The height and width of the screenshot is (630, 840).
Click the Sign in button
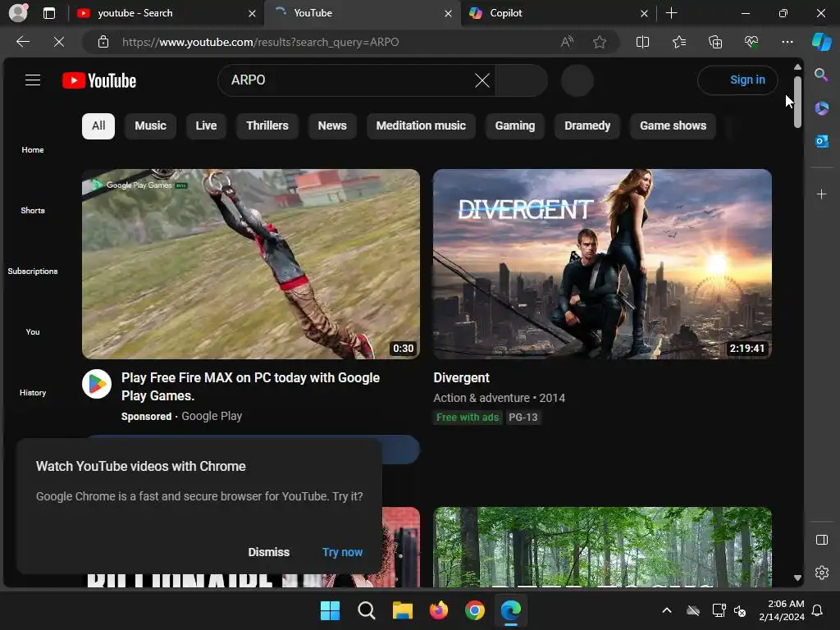pos(737,80)
